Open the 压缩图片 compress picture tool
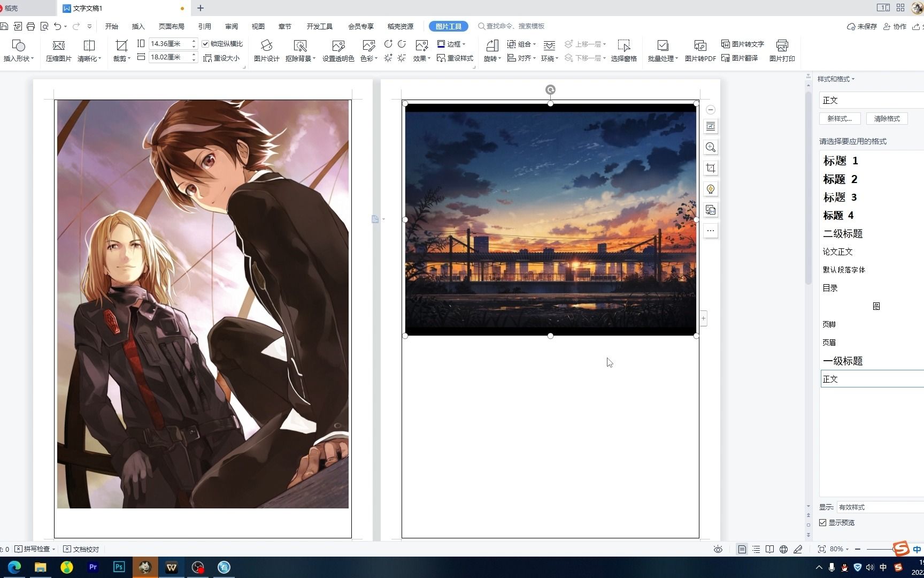This screenshot has height=578, width=924. pyautogui.click(x=58, y=51)
